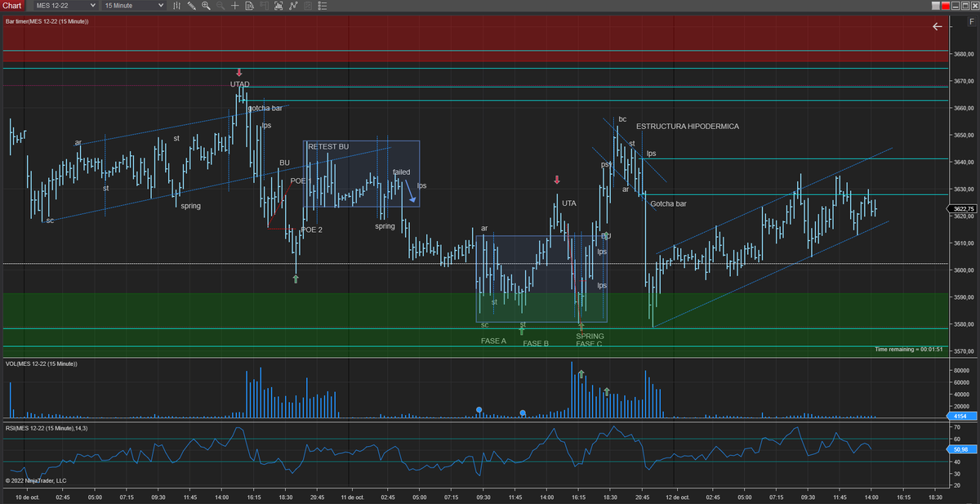
Task: Select the red down arrow above UTA
Action: pos(557,180)
